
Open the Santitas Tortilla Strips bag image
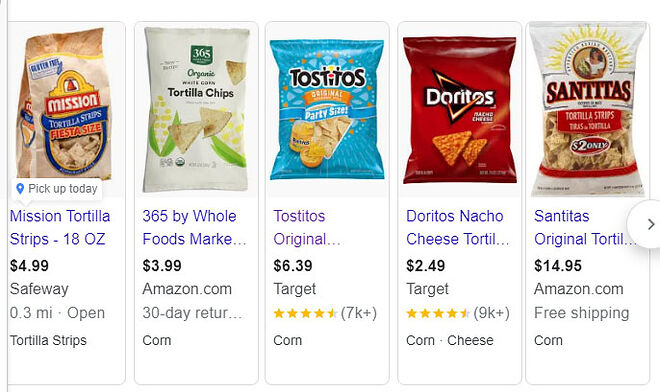click(588, 109)
